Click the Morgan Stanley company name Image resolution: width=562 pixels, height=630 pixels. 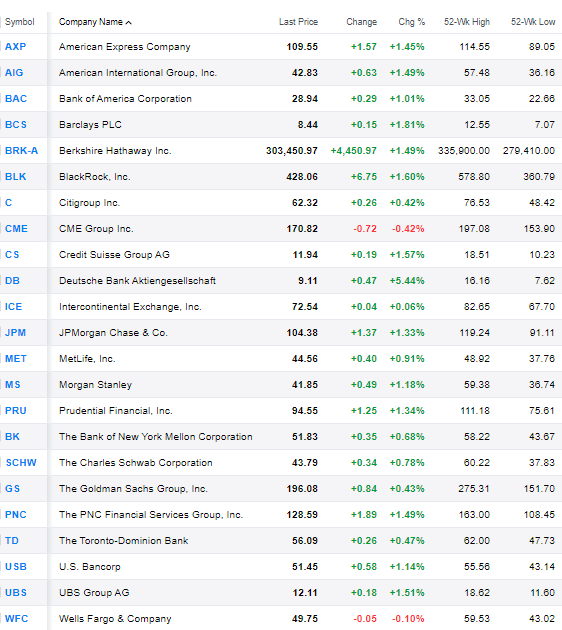pos(95,385)
